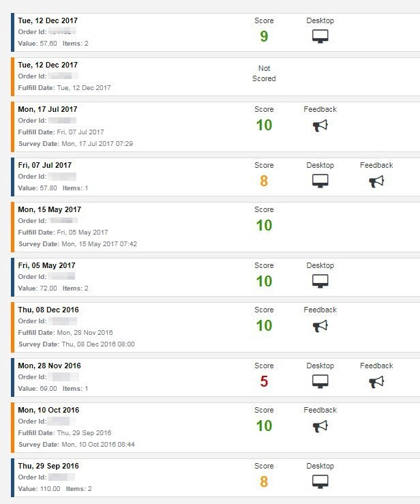Open feedback megaphone for 17 Jul 2017 survey
Image resolution: width=420 pixels, height=504 pixels.
320,126
